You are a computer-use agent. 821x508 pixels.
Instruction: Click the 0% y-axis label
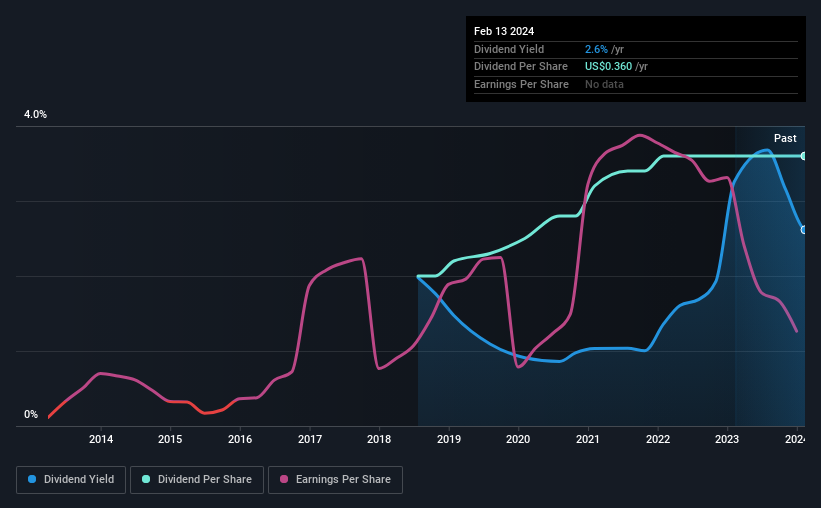pyautogui.click(x=31, y=414)
